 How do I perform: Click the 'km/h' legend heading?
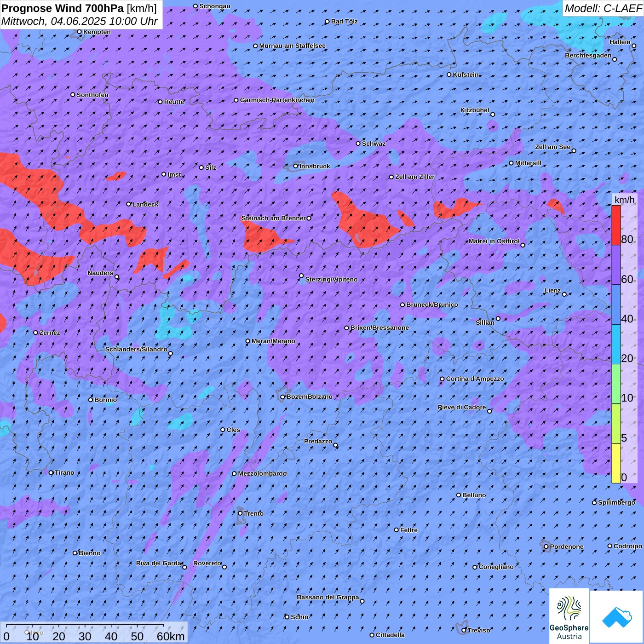[x=624, y=200]
